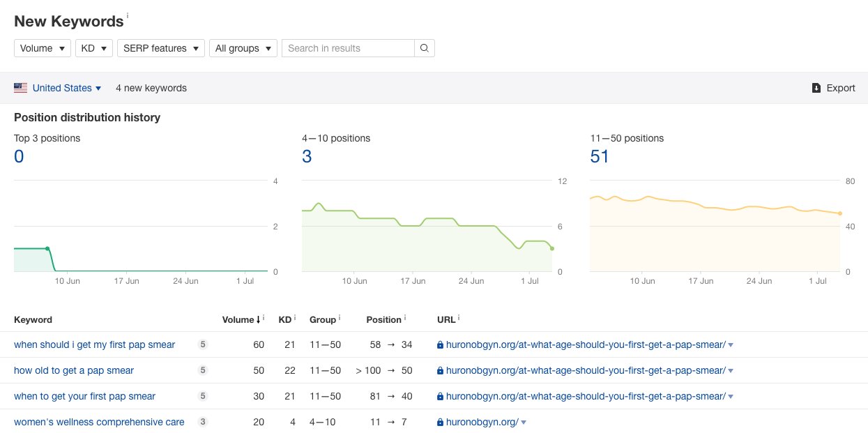Expand URL options for 'when to get your first pap smear'
Viewport: 868px width, 433px height.
pyautogui.click(x=731, y=397)
